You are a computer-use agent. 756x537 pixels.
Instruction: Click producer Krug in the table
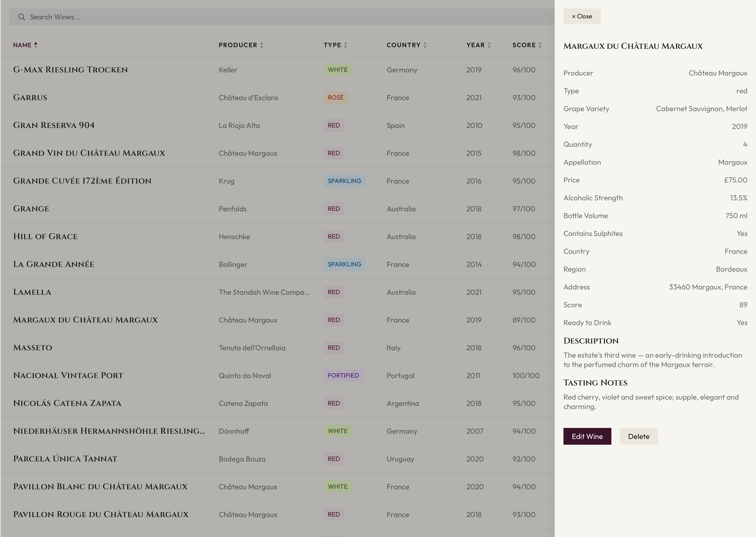(x=226, y=181)
